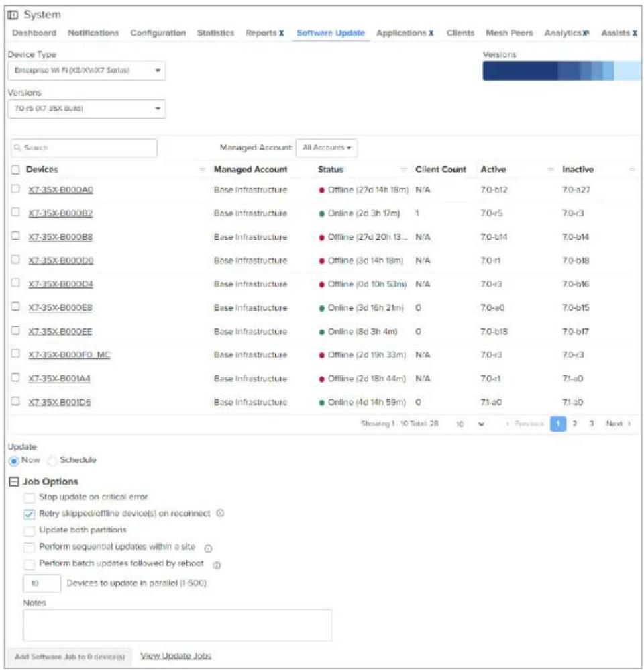Open the Software Update tab
The image size is (644, 670).
point(331,33)
